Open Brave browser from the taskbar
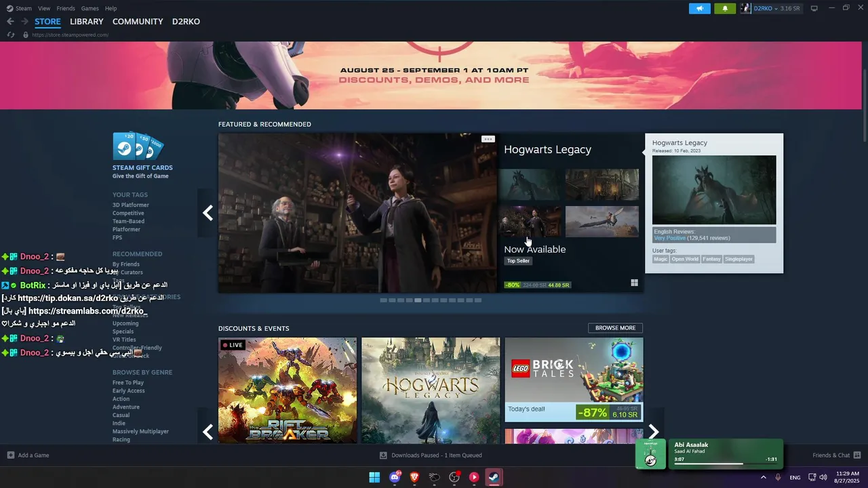 (414, 477)
